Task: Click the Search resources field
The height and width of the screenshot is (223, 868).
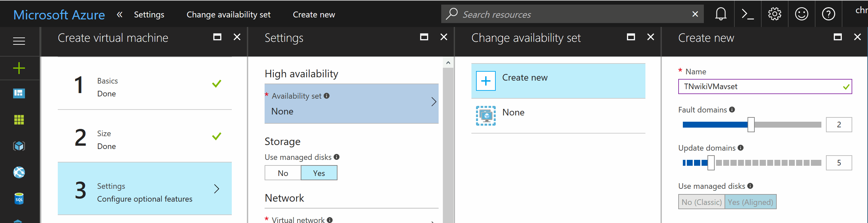Action: coord(572,14)
